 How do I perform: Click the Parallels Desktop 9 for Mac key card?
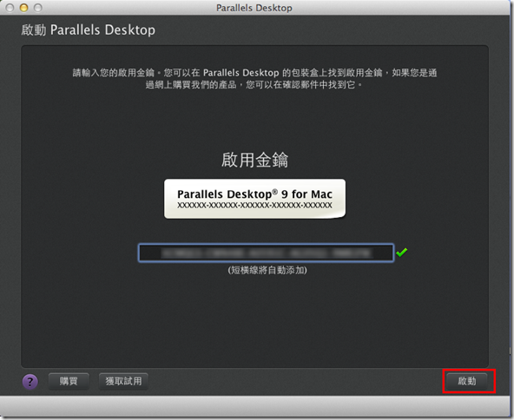pos(254,199)
